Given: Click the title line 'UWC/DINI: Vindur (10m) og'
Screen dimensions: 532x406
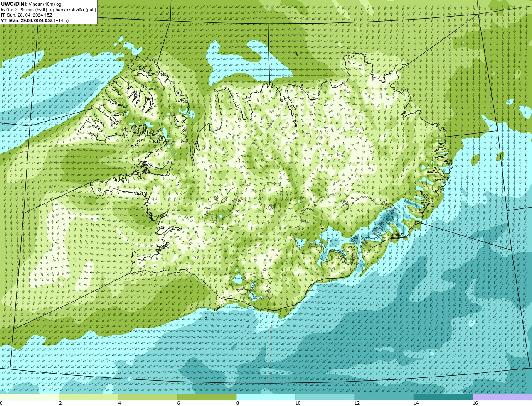Looking at the screenshot, I should (31, 4).
